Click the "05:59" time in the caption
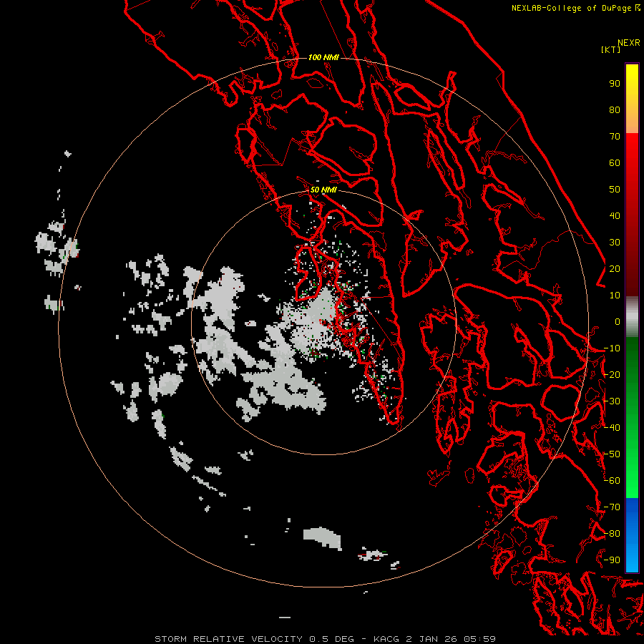The height and width of the screenshot is (644, 644). pos(479,639)
